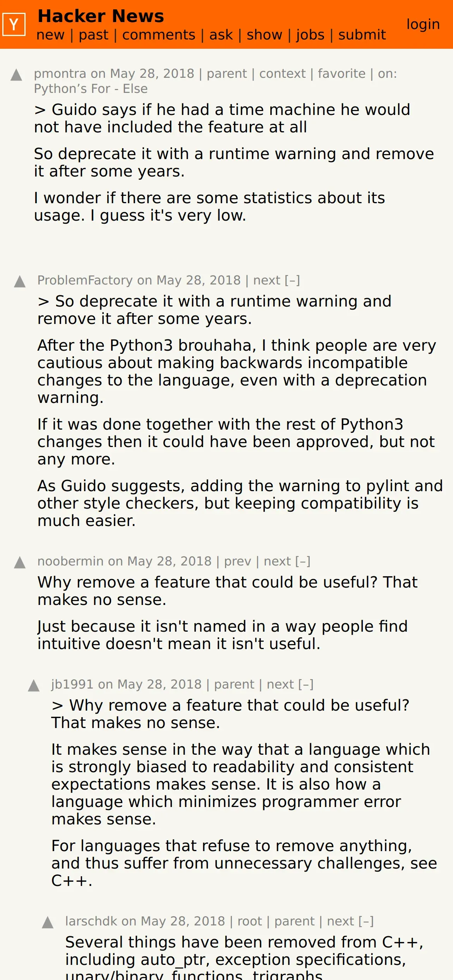Open the 'new' stories page
This screenshot has width=453, height=980.
[50, 35]
